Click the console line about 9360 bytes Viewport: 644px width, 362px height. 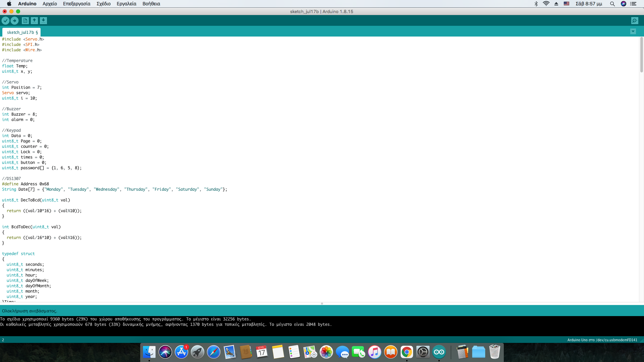pyautogui.click(x=125, y=319)
